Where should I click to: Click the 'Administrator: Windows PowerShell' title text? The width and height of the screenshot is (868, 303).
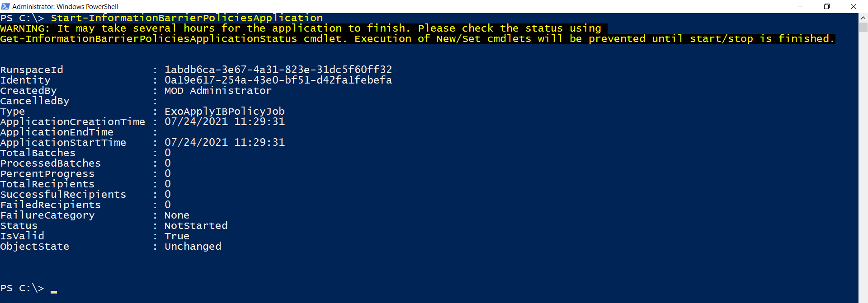[65, 6]
